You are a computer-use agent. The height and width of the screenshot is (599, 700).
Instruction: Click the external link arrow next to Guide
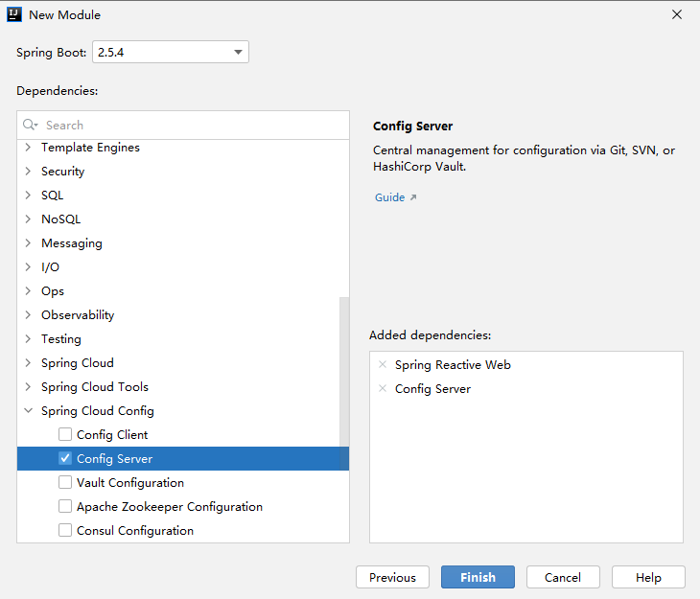point(413,197)
